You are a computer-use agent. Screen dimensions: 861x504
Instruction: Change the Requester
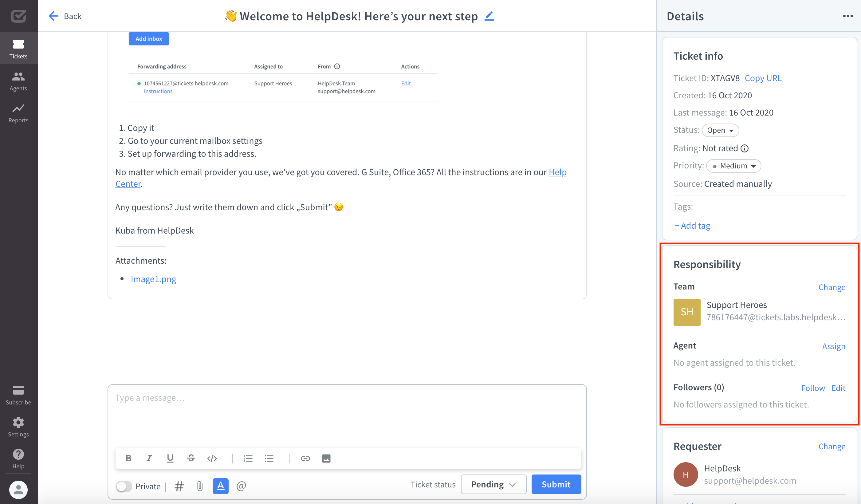832,446
